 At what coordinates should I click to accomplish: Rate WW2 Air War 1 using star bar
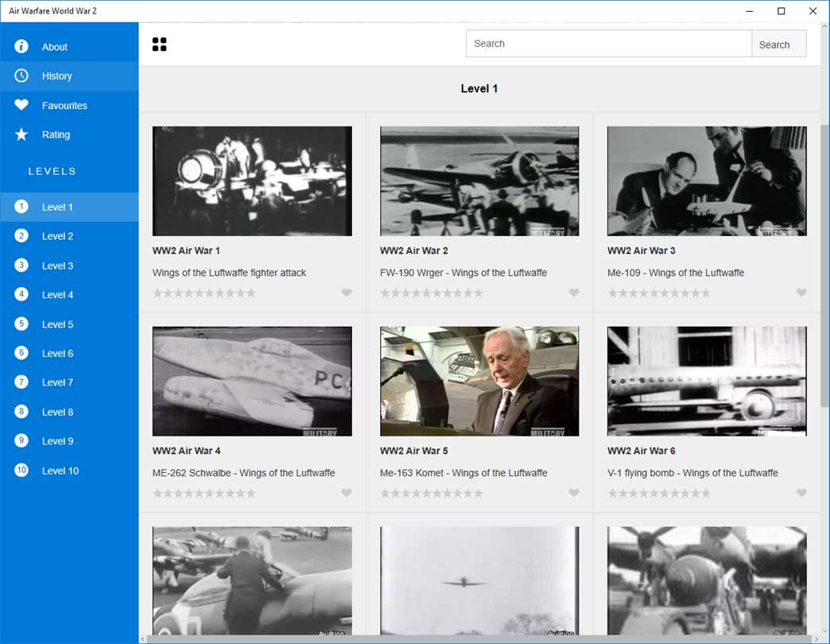pyautogui.click(x=204, y=293)
